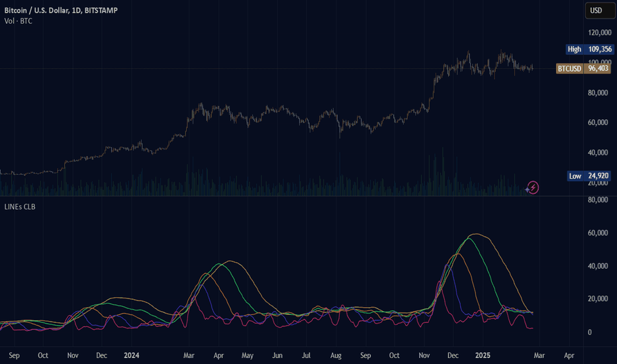
Task: Select the LINEs CLB indicator label
Action: pyautogui.click(x=20, y=206)
